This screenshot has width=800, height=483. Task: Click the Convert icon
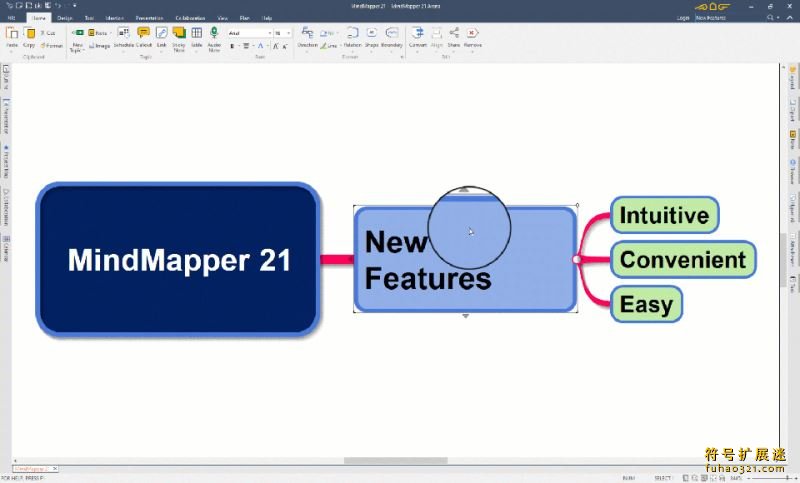pyautogui.click(x=417, y=33)
